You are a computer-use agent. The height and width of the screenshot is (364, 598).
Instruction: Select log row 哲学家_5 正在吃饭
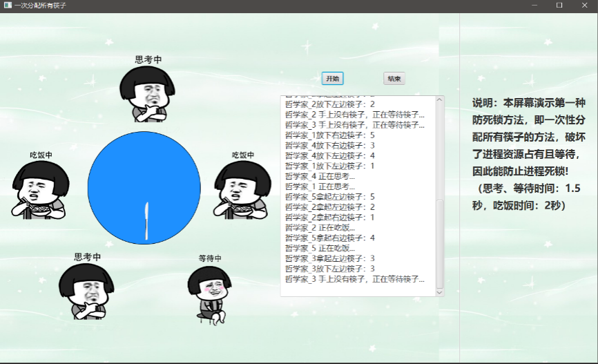tap(320, 249)
